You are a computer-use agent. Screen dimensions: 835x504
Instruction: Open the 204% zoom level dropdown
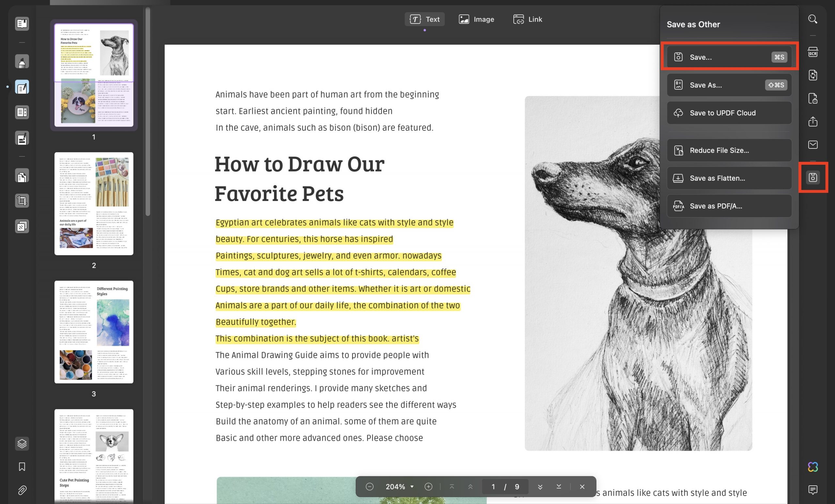click(x=399, y=486)
